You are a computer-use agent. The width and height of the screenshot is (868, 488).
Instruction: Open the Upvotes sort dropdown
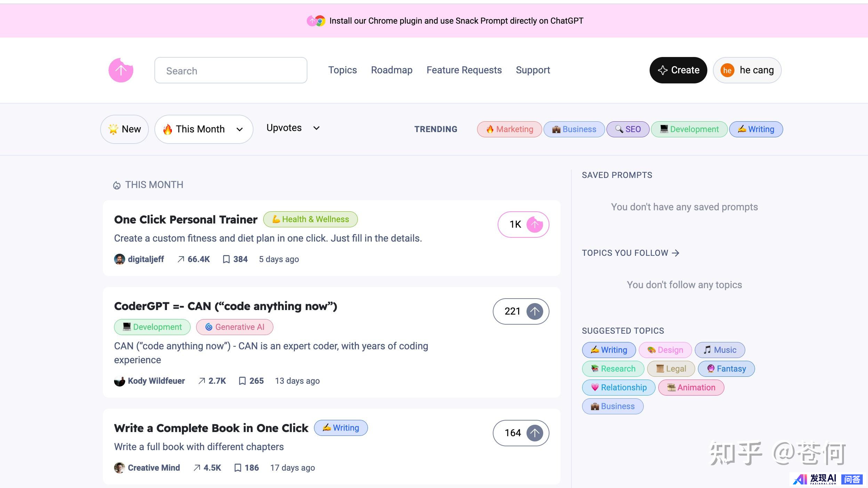tap(293, 128)
